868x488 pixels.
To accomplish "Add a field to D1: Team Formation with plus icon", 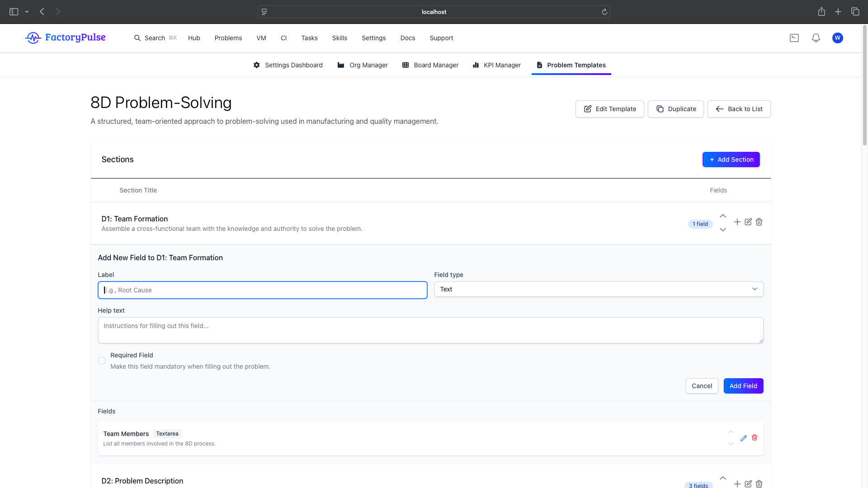I will [737, 222].
